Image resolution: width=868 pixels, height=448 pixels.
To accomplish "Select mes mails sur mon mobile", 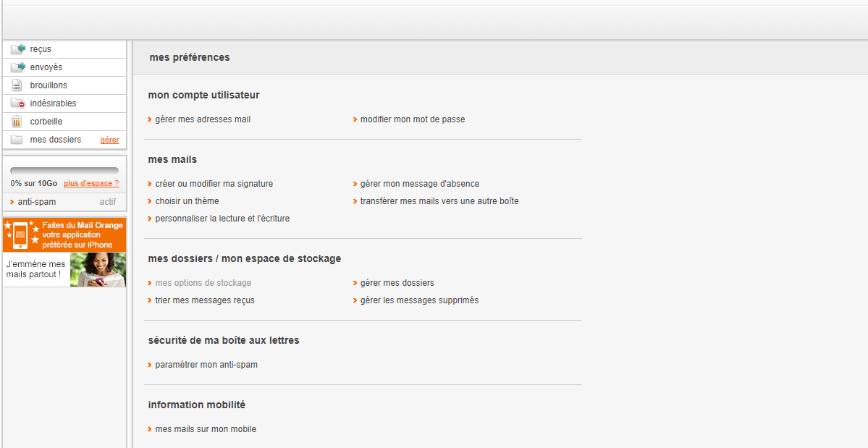I will (206, 429).
